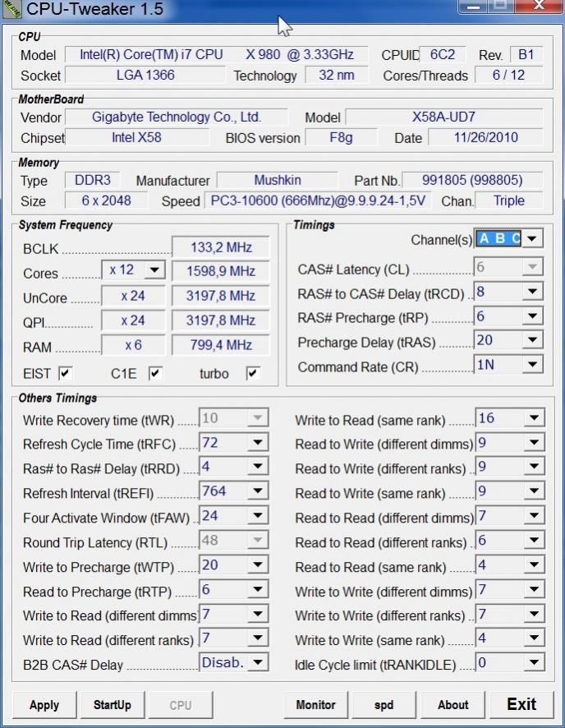The height and width of the screenshot is (728, 565).
Task: Toggle the C1E checkbox
Action: (155, 373)
